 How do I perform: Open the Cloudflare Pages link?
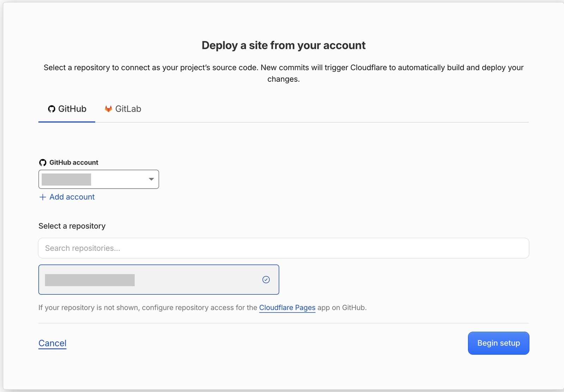tap(287, 308)
